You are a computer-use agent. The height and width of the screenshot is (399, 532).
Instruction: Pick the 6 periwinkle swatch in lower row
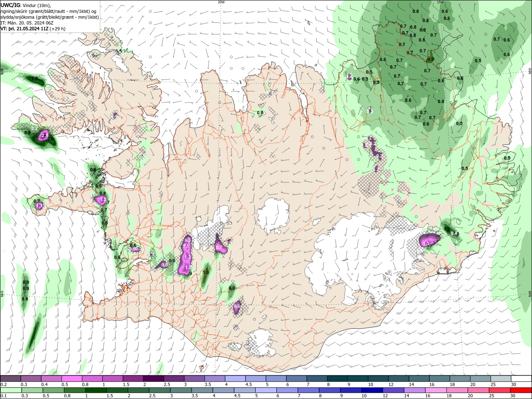[287, 390]
